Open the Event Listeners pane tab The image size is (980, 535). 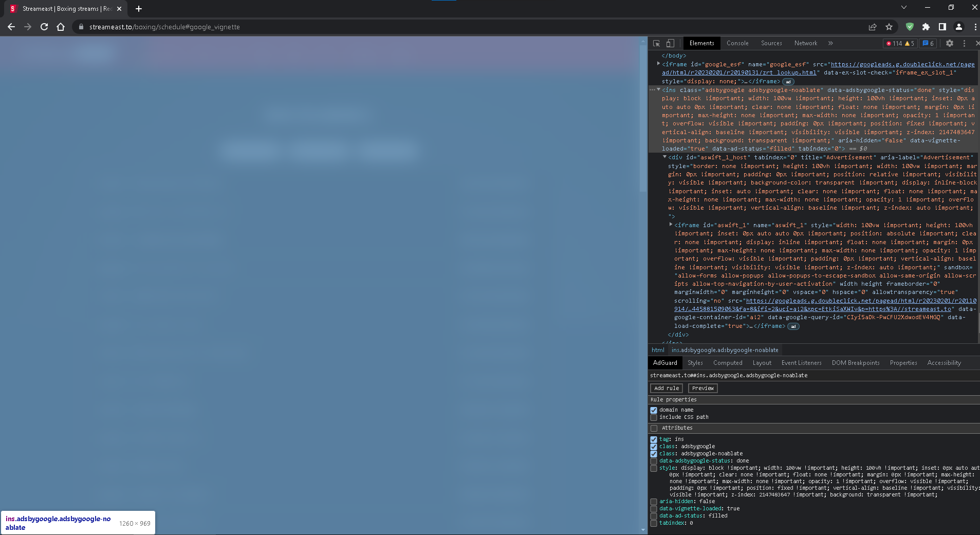pyautogui.click(x=801, y=363)
